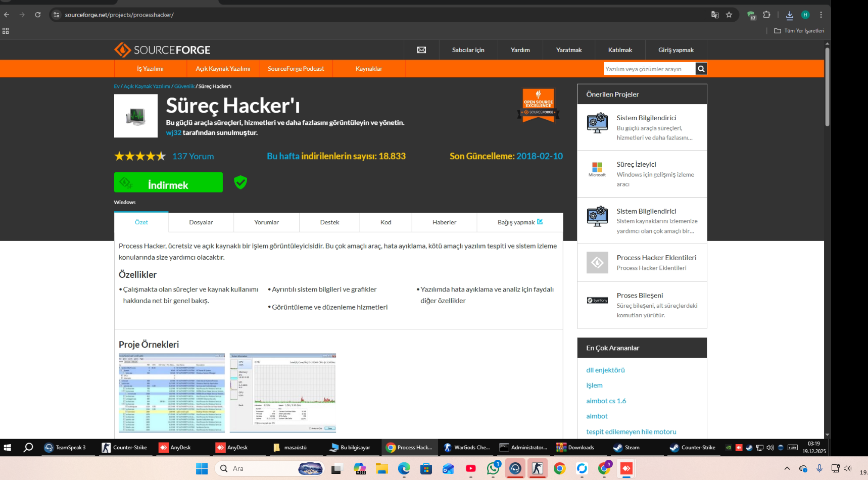The image size is (868, 480).
Task: Switch to the Yorumlar tab
Action: click(x=267, y=222)
